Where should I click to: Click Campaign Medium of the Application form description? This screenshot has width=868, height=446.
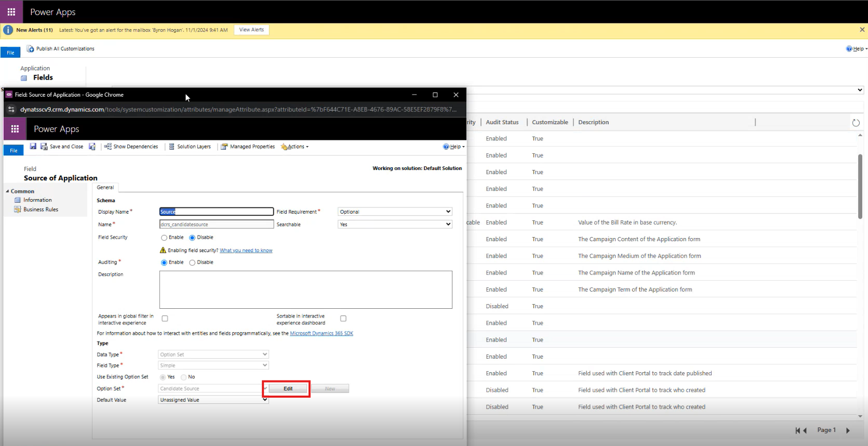click(639, 256)
